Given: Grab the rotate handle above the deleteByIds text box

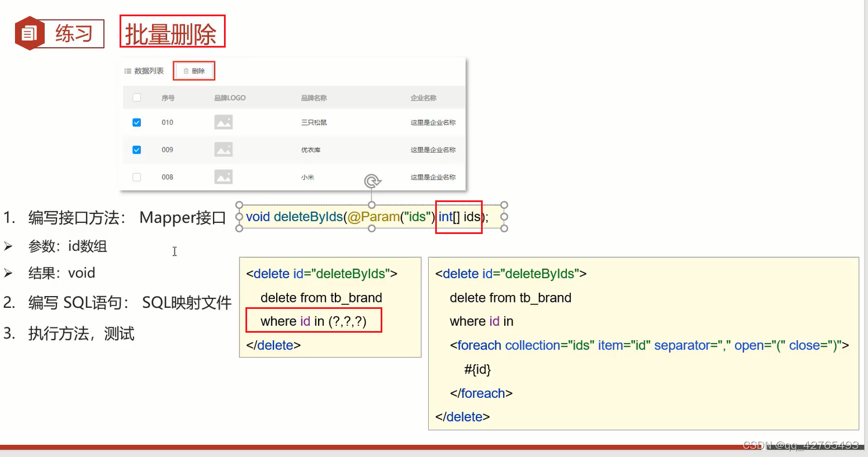Looking at the screenshot, I should (372, 181).
